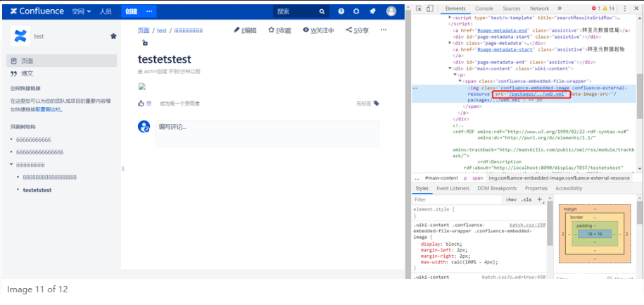This screenshot has height=305, width=644.
Task: Star the test space as favorite
Action: [113, 36]
